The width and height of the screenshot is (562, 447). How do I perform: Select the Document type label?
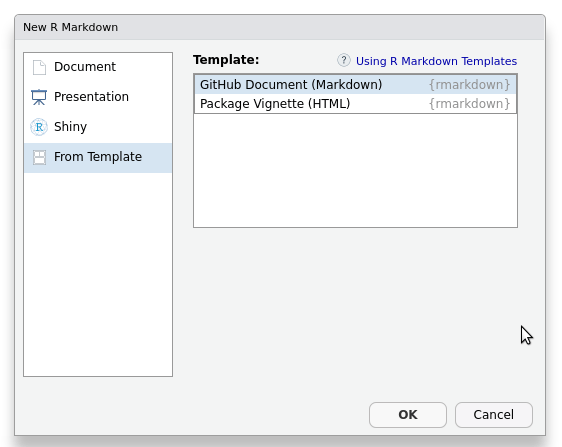(85, 67)
